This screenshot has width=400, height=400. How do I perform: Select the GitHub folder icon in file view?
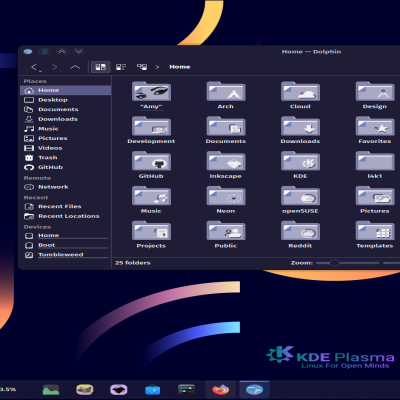click(x=151, y=161)
